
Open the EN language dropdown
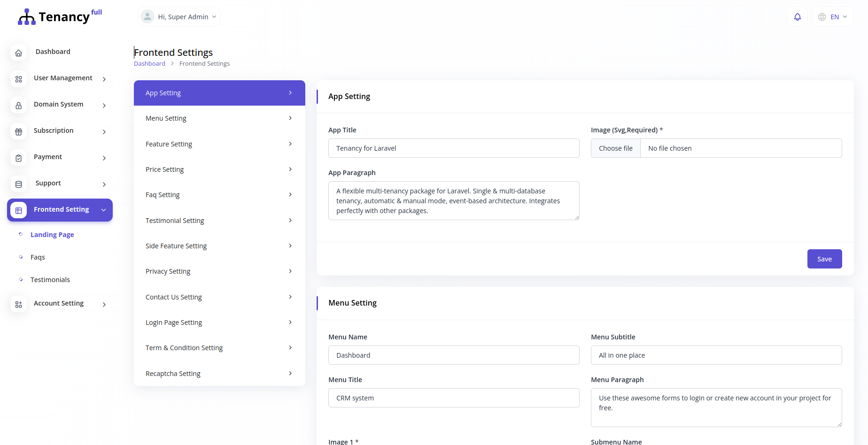[833, 17]
